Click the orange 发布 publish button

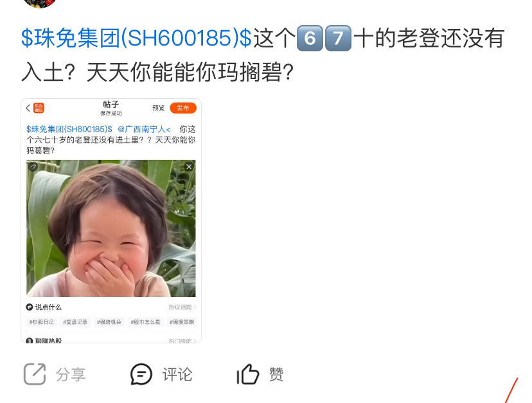click(x=183, y=108)
